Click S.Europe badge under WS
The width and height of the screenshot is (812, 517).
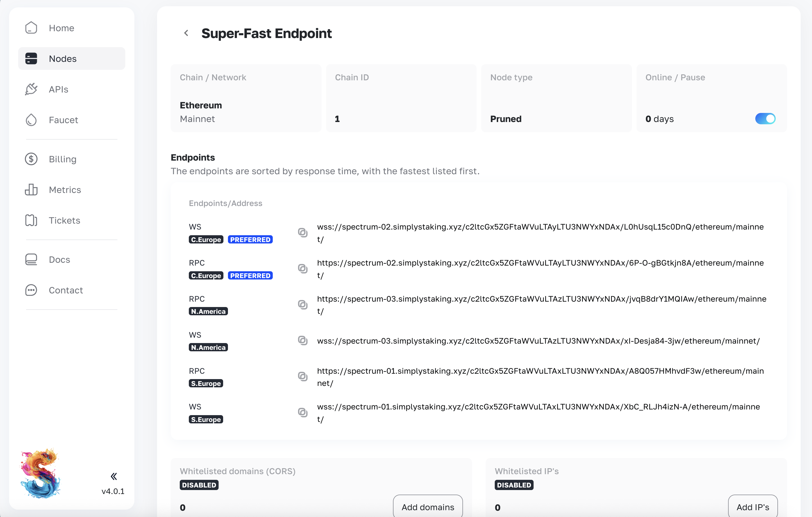(x=206, y=419)
